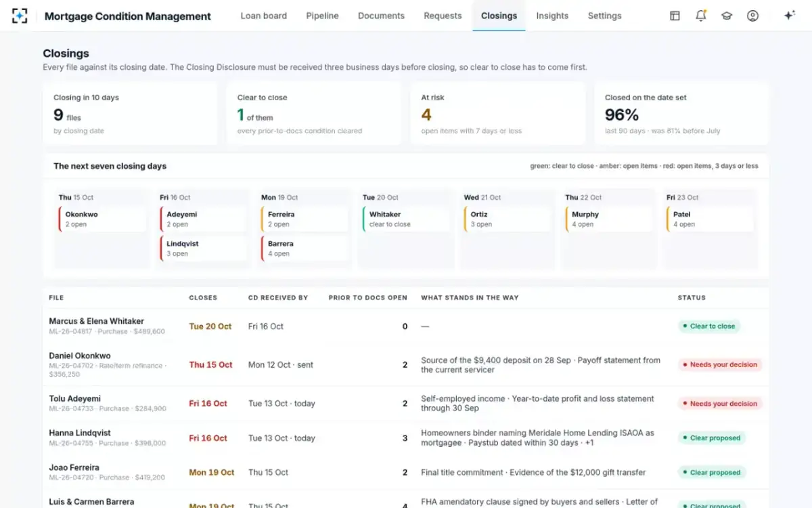Select the Okonkwo card on Thu 15 Oct
The image size is (812, 508).
[102, 219]
